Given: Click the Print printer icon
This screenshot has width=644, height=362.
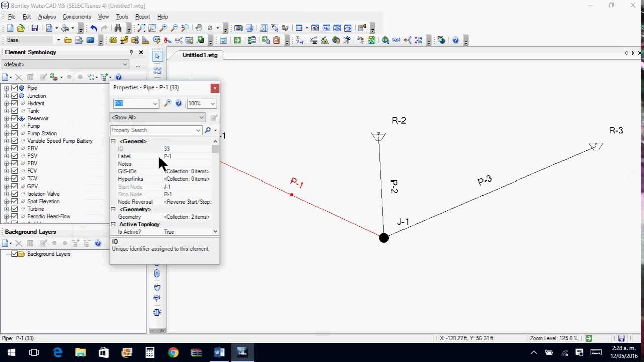Looking at the screenshot, I should point(66,28).
